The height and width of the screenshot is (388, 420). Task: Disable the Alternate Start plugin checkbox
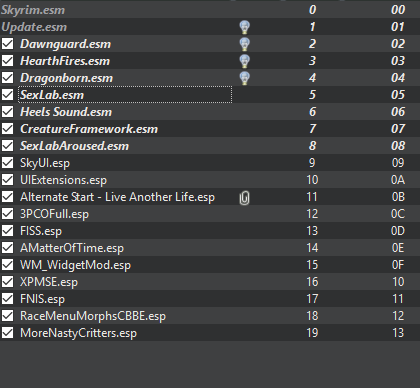[x=8, y=197]
